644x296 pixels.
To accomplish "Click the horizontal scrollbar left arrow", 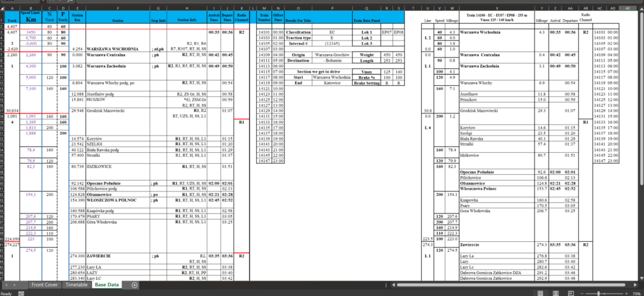I will [x=392, y=284].
